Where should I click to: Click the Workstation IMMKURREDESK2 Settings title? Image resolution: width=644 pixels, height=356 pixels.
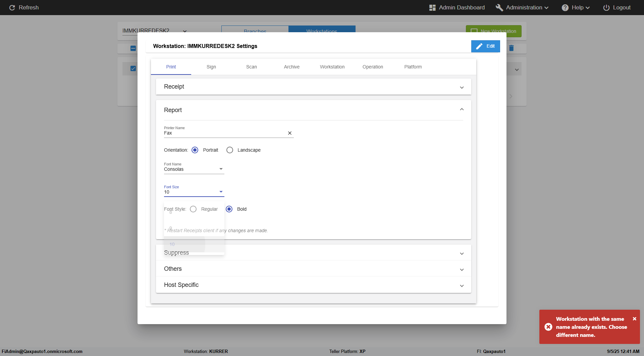tap(205, 46)
